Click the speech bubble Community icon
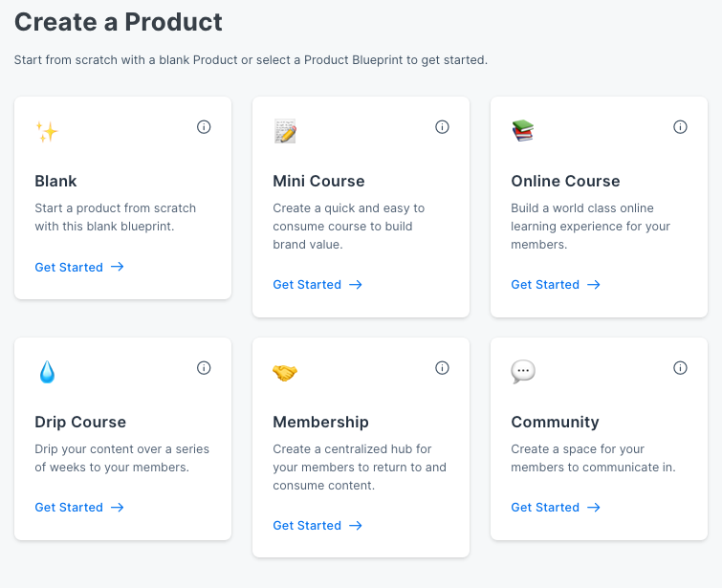The height and width of the screenshot is (588, 722). pyautogui.click(x=523, y=372)
